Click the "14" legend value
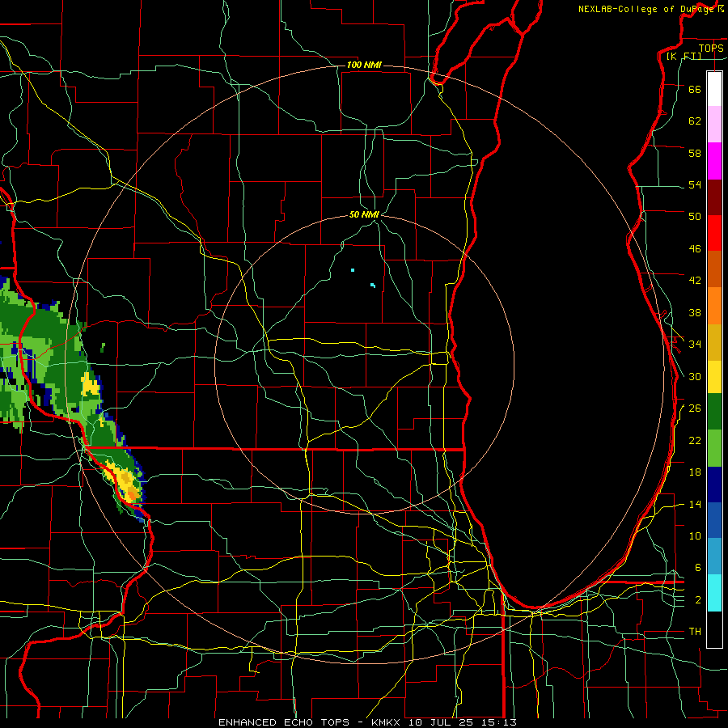Screen dimensions: 728x728 point(695,504)
